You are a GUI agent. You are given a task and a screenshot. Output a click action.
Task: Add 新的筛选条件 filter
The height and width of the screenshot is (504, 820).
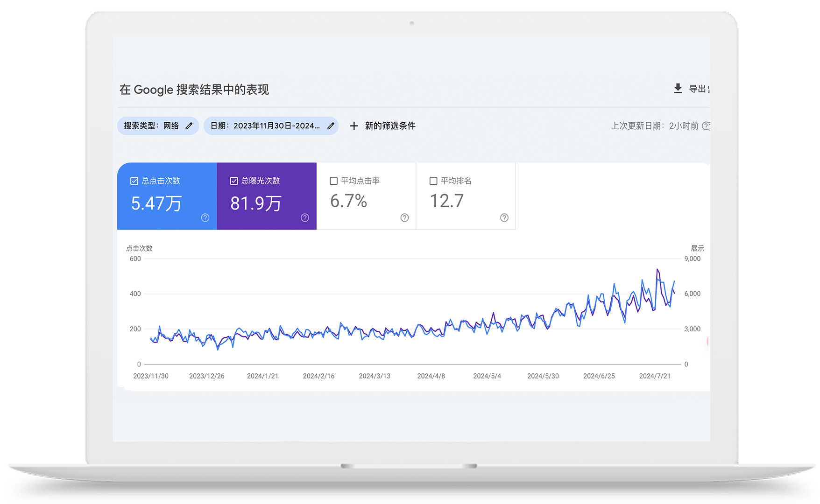[x=382, y=126]
